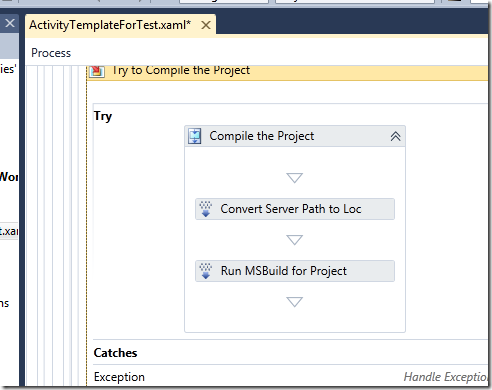Click the Try section label

point(103,116)
